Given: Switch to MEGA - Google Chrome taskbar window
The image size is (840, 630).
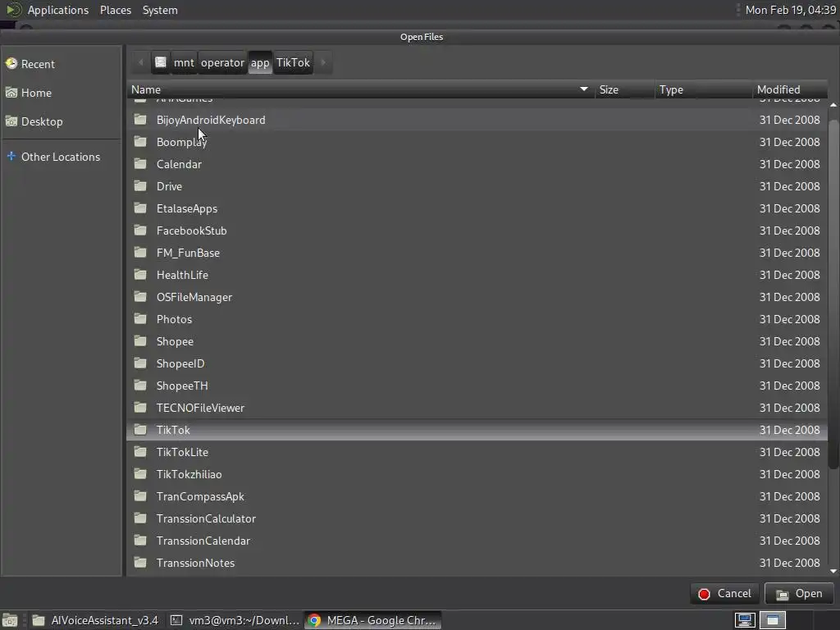Looking at the screenshot, I should pos(373,620).
